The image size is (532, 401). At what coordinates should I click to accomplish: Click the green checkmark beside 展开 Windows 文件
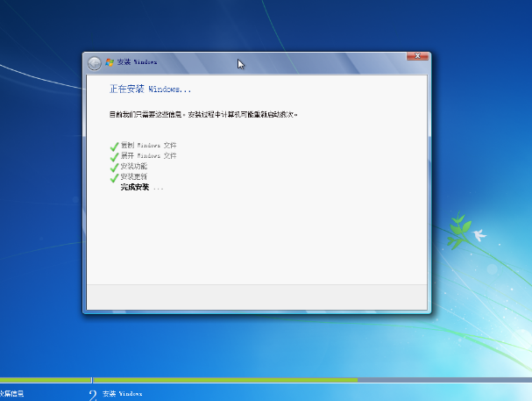(114, 156)
